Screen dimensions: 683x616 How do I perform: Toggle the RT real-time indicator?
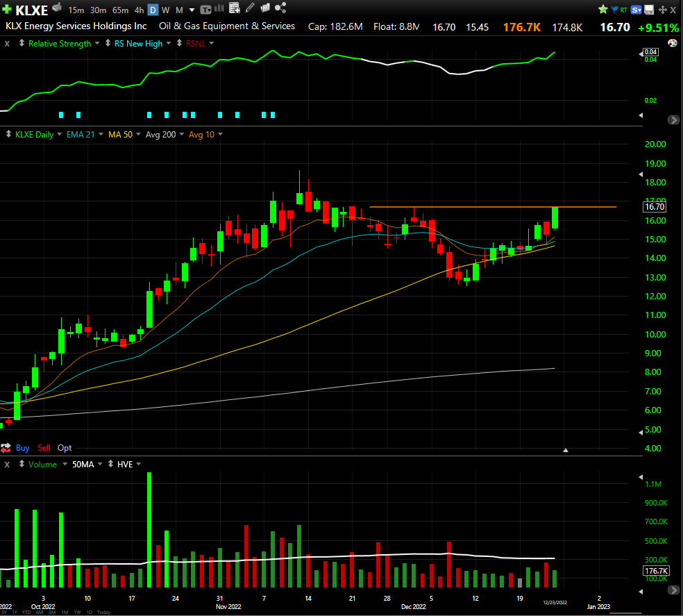click(624, 10)
